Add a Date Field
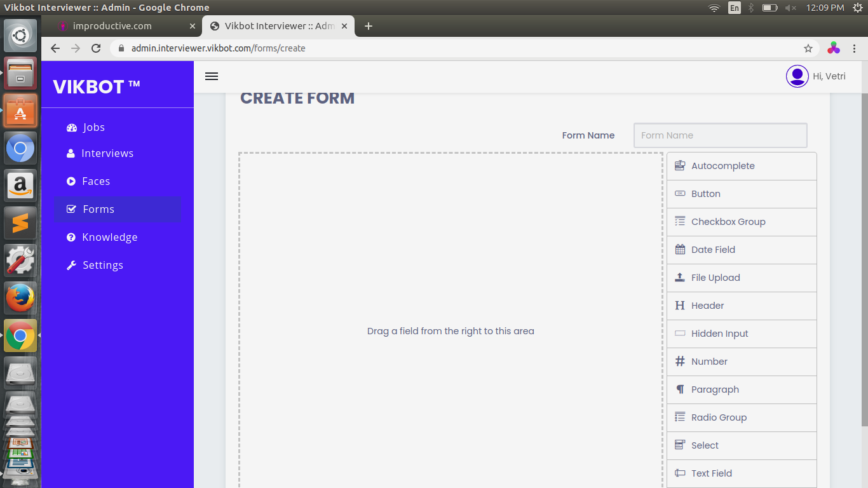This screenshot has width=868, height=488. click(742, 250)
